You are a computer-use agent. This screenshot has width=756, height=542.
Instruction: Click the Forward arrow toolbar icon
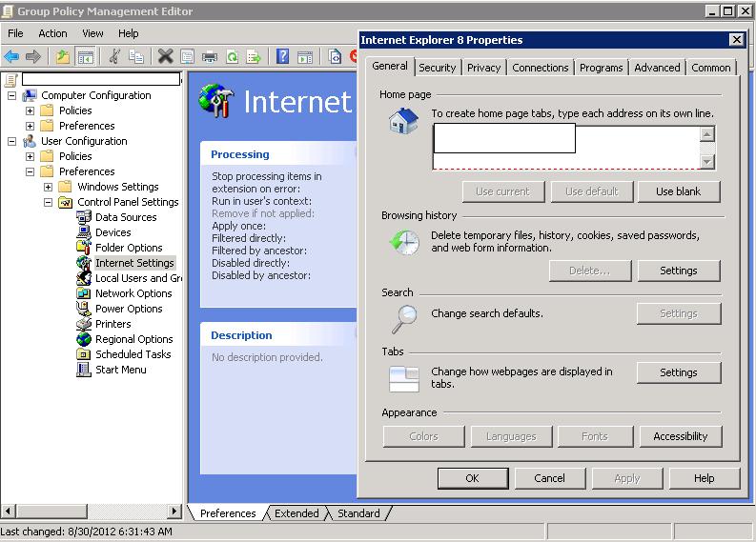click(32, 57)
